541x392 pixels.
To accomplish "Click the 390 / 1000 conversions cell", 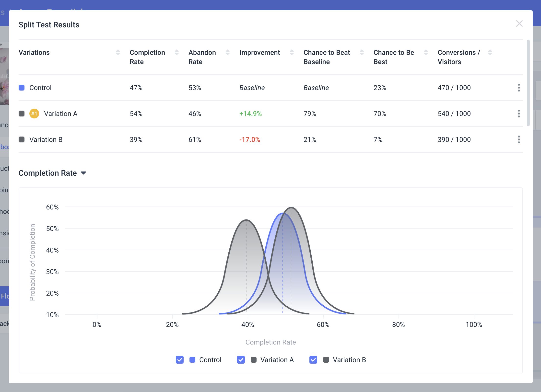I will point(454,139).
